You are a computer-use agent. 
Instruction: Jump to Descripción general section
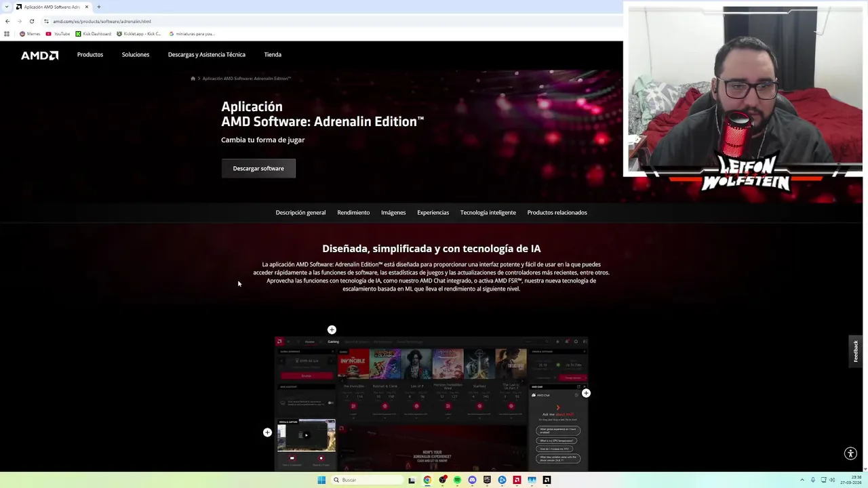[300, 212]
